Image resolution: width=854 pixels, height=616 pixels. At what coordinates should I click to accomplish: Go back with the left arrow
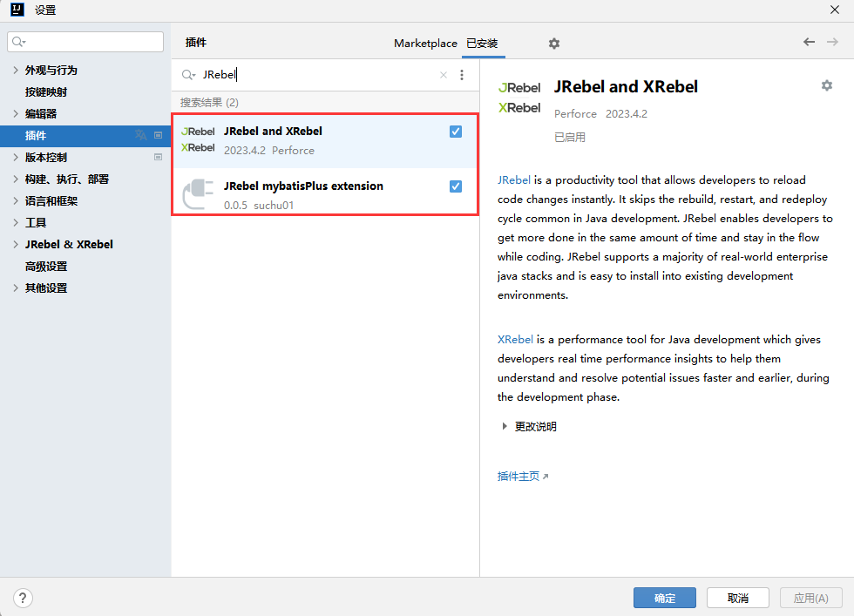pyautogui.click(x=810, y=42)
